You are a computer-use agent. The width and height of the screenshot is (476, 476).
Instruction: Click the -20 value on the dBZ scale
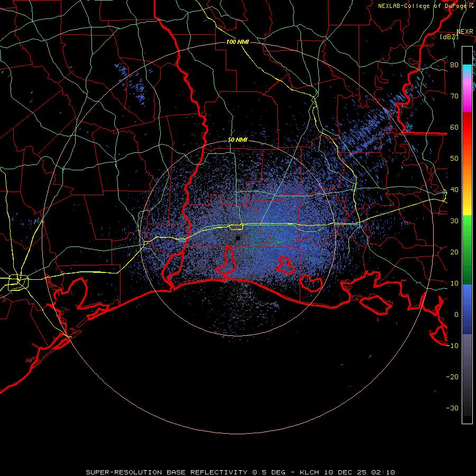coord(452,377)
